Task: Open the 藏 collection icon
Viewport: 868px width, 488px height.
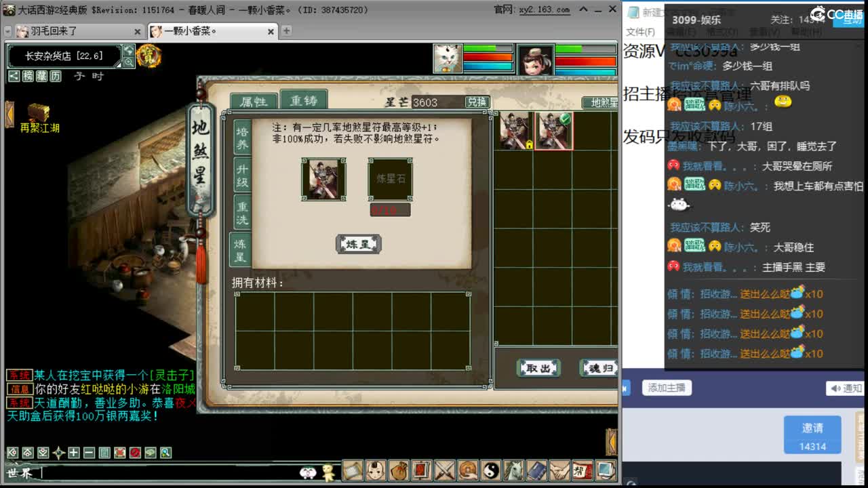Action: coord(41,77)
